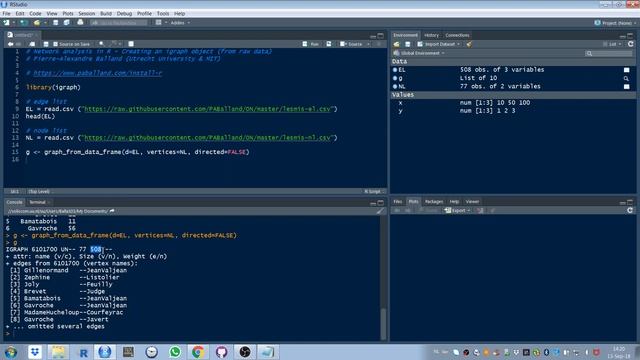Click the Create Project icon
The width and height of the screenshot is (640, 360).
24,23
